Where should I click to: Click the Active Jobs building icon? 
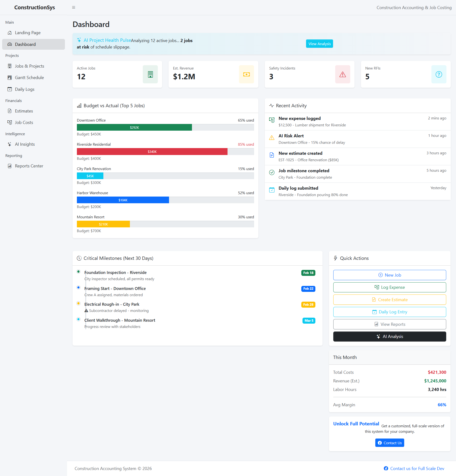tap(150, 74)
